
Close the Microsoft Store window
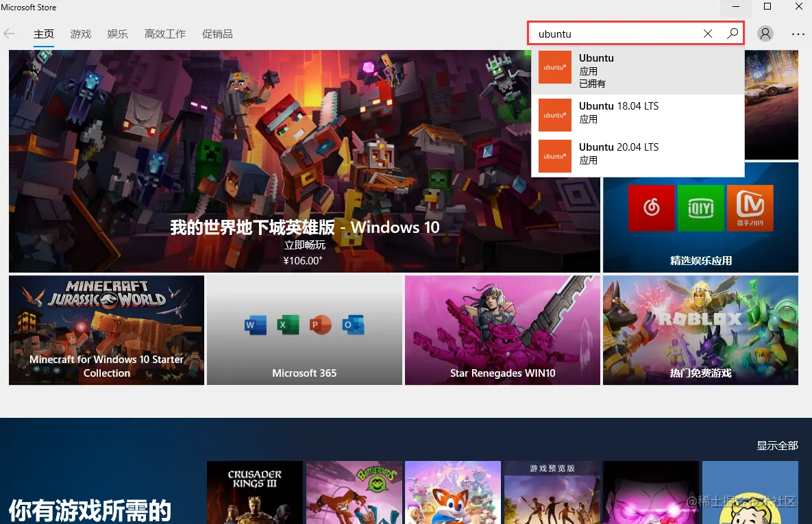click(x=798, y=7)
